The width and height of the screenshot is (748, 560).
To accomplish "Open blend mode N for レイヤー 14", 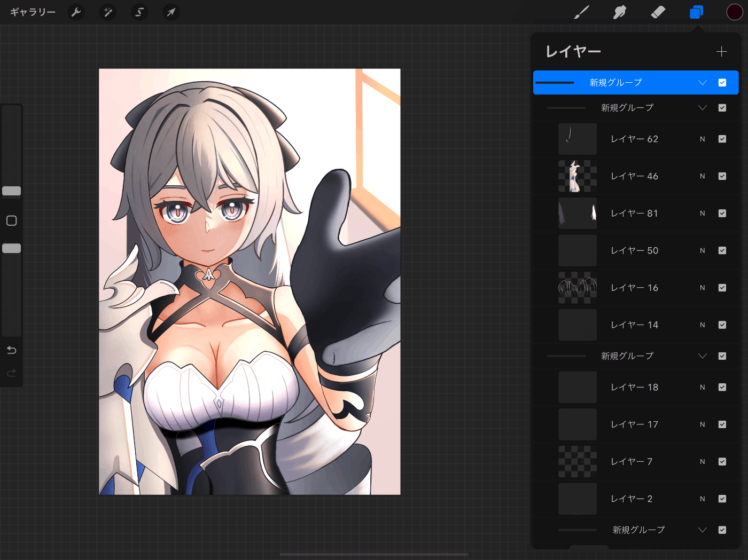I will click(703, 325).
